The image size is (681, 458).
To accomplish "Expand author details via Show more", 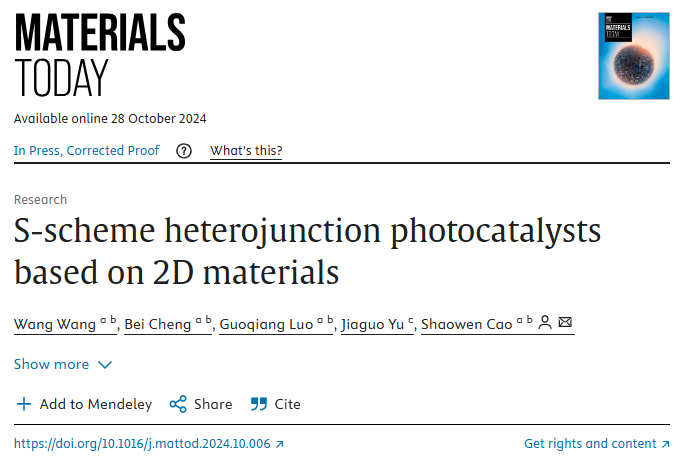I will (63, 364).
